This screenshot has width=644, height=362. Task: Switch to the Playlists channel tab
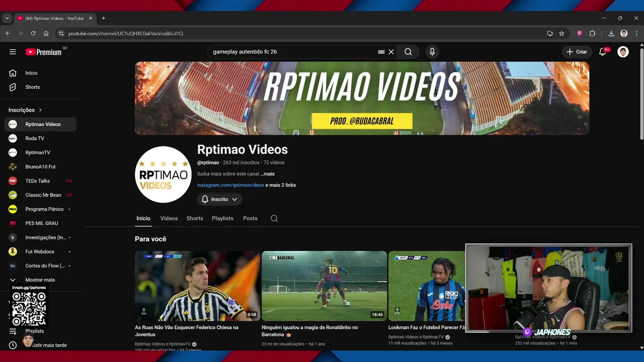point(222,218)
